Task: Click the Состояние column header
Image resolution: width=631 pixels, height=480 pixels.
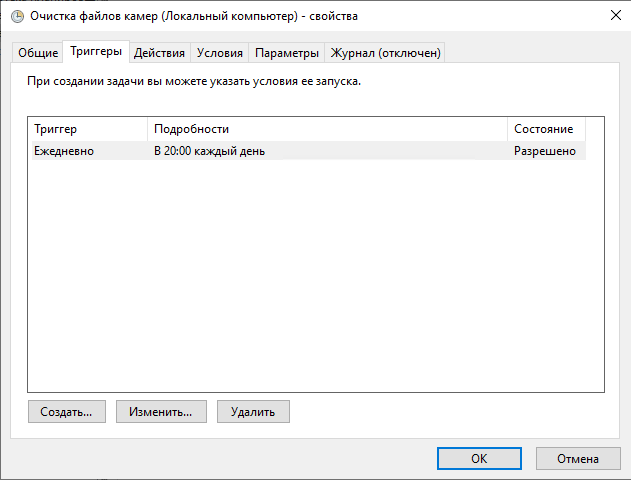Action: [x=545, y=130]
